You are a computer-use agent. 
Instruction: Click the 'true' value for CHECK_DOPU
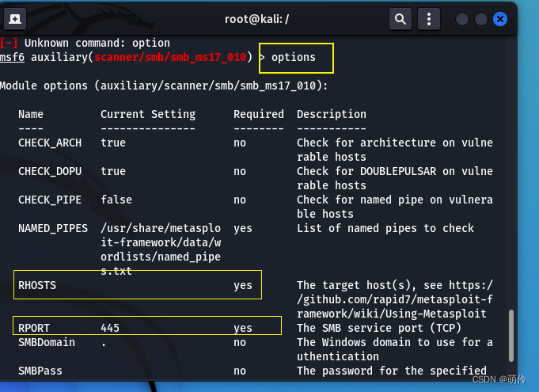pyautogui.click(x=113, y=171)
